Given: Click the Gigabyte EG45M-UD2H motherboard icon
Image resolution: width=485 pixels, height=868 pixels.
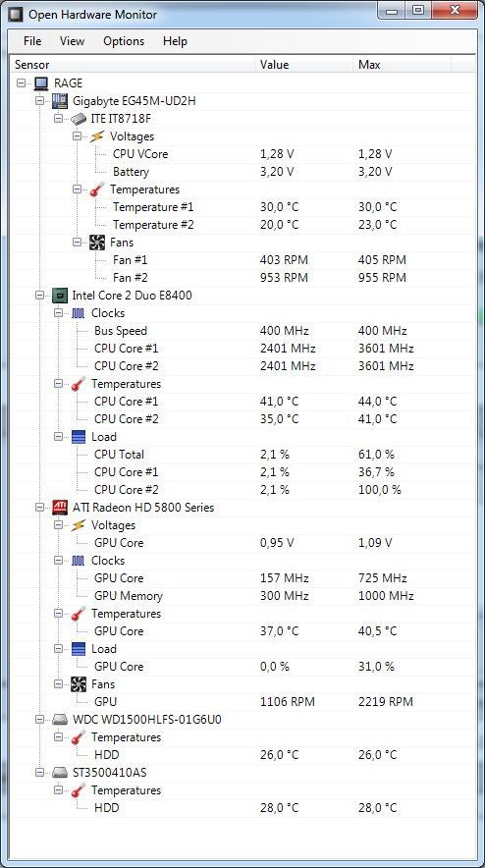Looking at the screenshot, I should [x=60, y=101].
